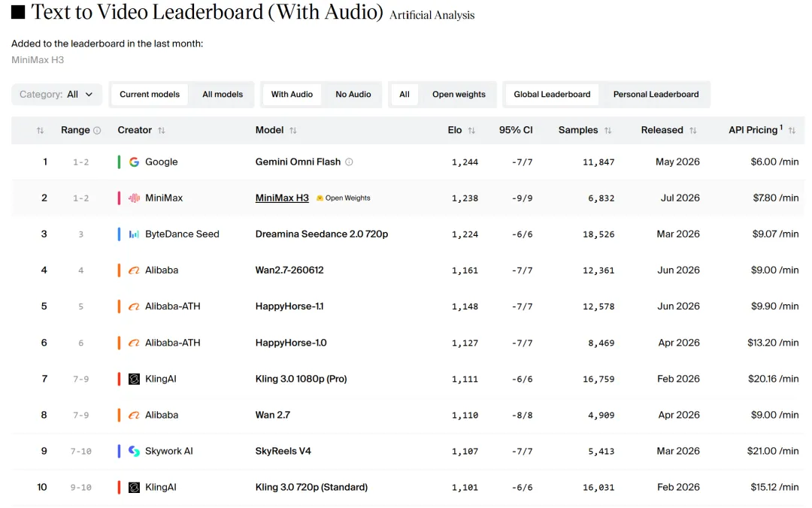Image resolution: width=812 pixels, height=508 pixels.
Task: Switch to No Audio filter
Action: (x=353, y=94)
